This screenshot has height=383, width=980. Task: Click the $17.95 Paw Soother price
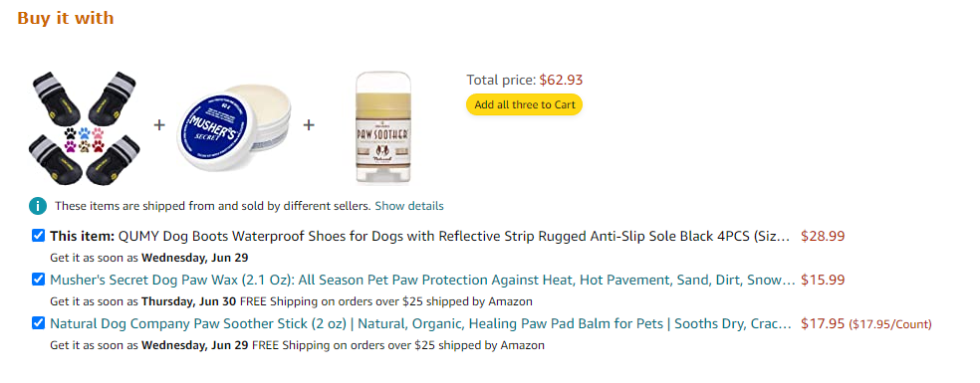[823, 323]
